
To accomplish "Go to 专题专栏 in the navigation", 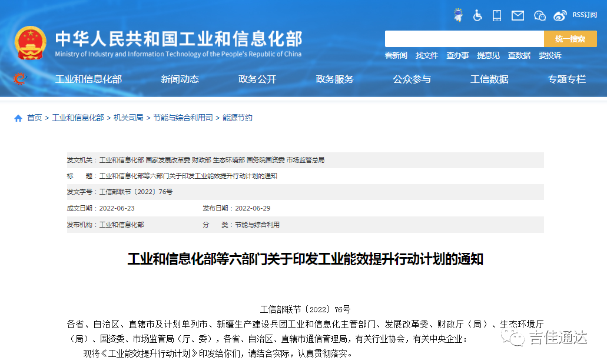I will (566, 79).
